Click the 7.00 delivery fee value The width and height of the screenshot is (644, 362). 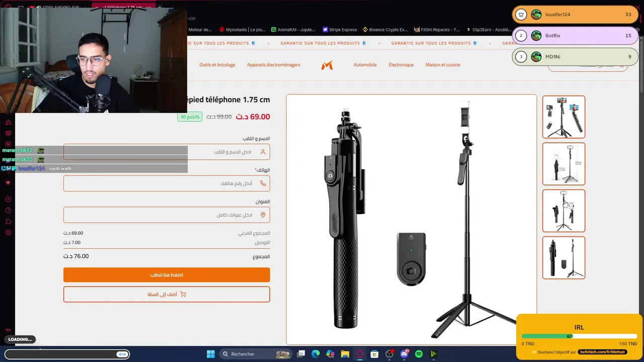tap(72, 242)
